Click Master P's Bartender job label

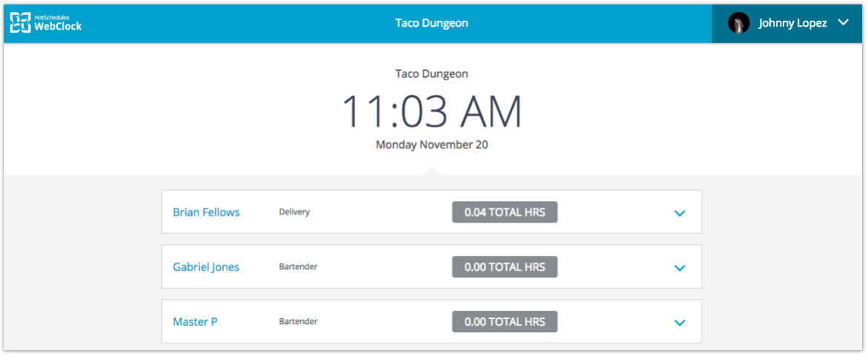(x=299, y=321)
